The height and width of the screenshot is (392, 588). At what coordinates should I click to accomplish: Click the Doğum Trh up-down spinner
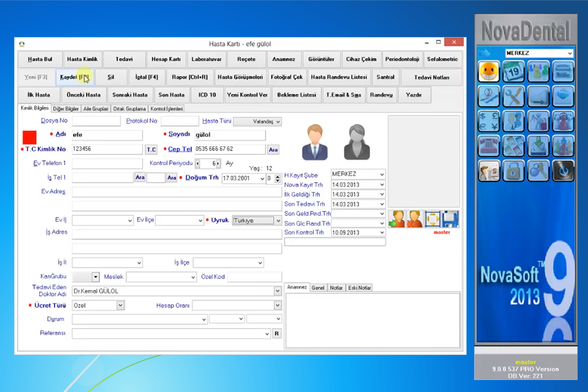click(x=278, y=179)
